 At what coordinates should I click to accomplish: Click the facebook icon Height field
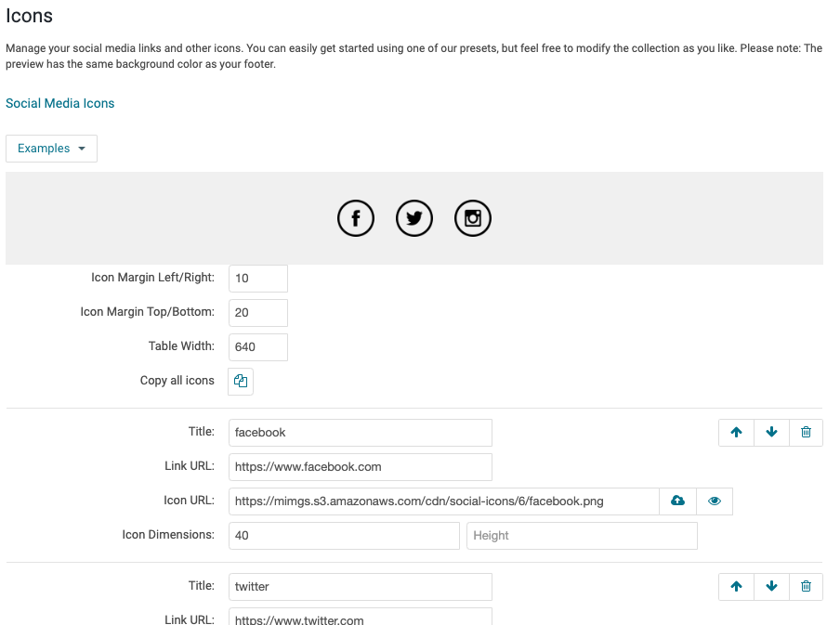coord(582,536)
